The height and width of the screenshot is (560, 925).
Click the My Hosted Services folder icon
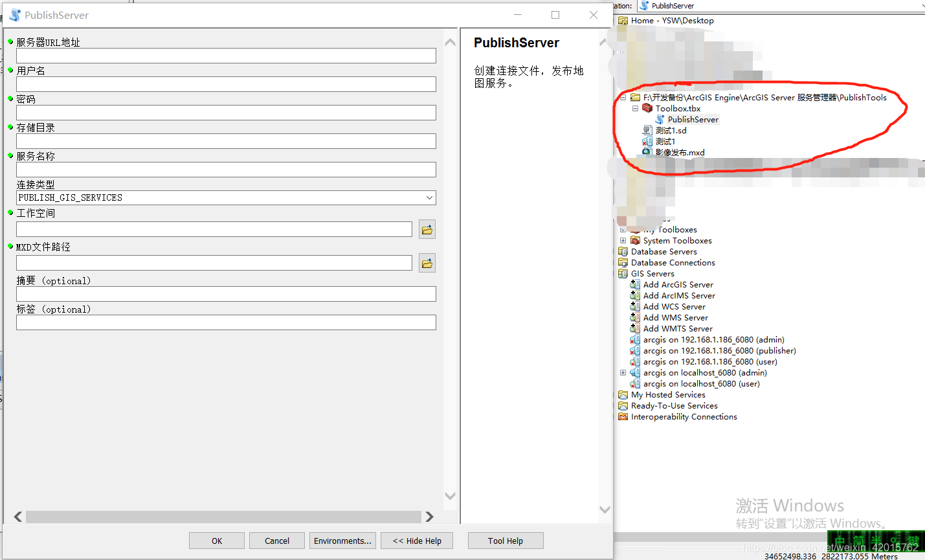pos(623,394)
